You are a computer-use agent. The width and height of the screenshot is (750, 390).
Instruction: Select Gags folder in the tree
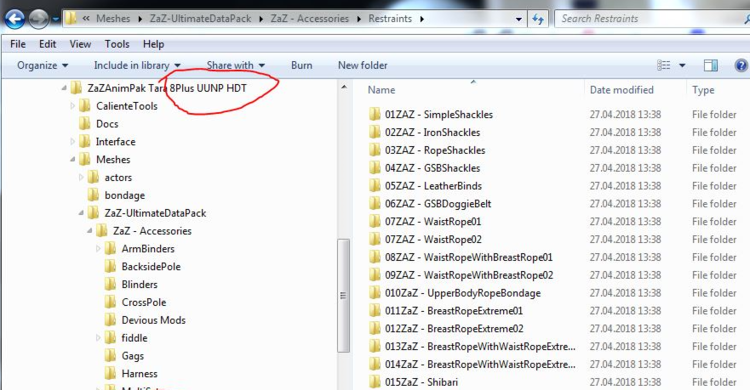pos(132,356)
